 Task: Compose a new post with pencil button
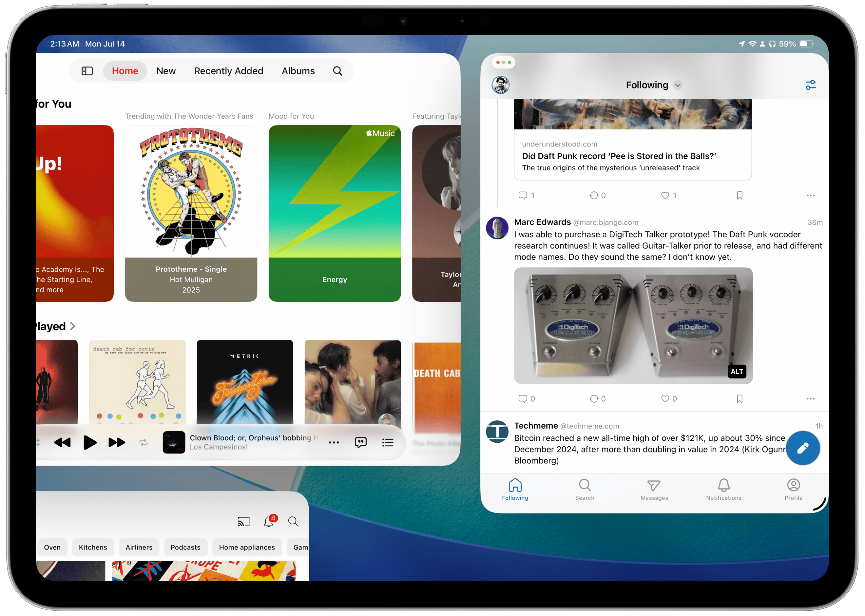tap(803, 448)
